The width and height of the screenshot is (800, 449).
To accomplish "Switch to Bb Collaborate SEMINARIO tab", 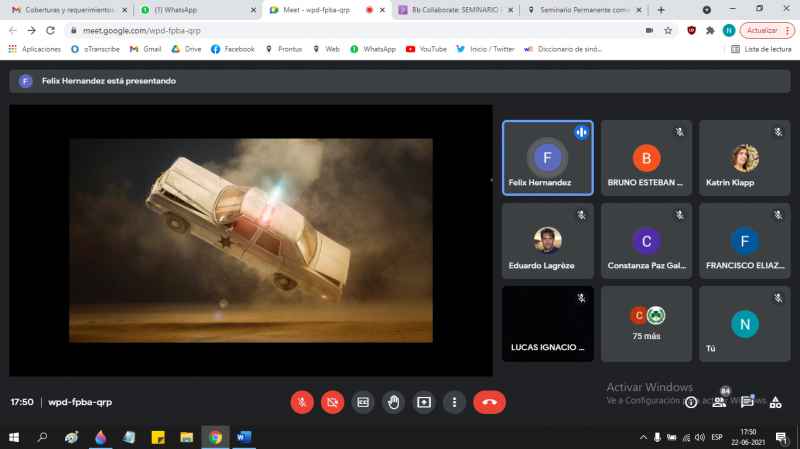I will (x=456, y=10).
